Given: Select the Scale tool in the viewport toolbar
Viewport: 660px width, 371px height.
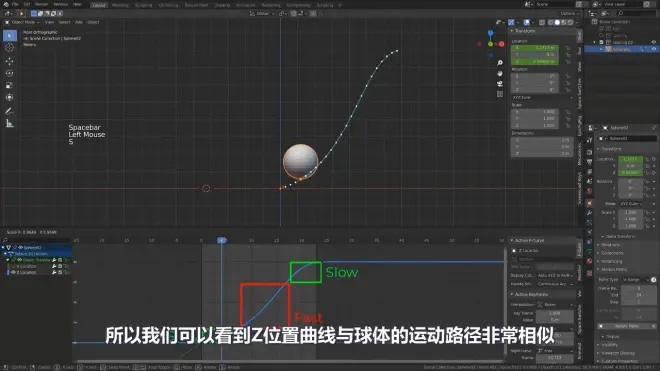Looking at the screenshot, I should click(9, 85).
